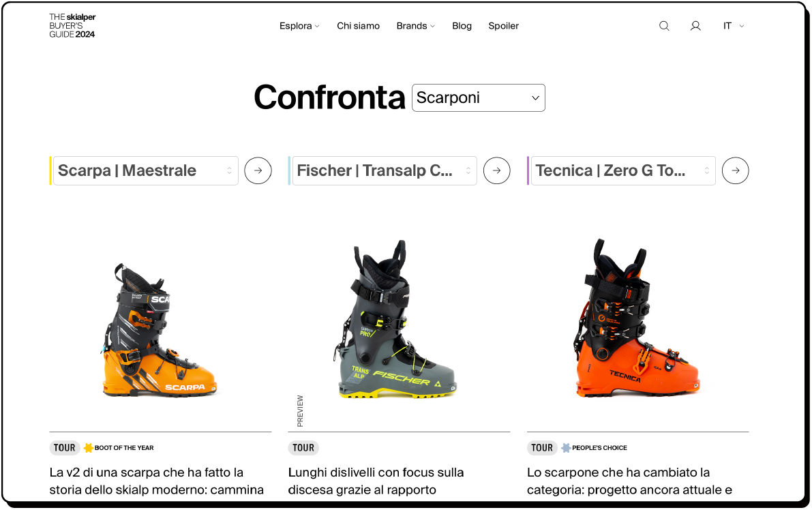Open the search magnifier icon

pyautogui.click(x=664, y=26)
